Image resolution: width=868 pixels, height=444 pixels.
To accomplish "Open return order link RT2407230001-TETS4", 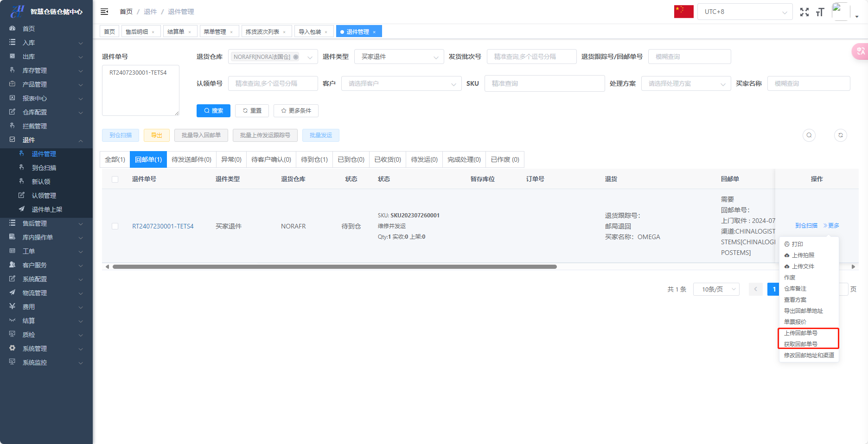I will [x=163, y=226].
